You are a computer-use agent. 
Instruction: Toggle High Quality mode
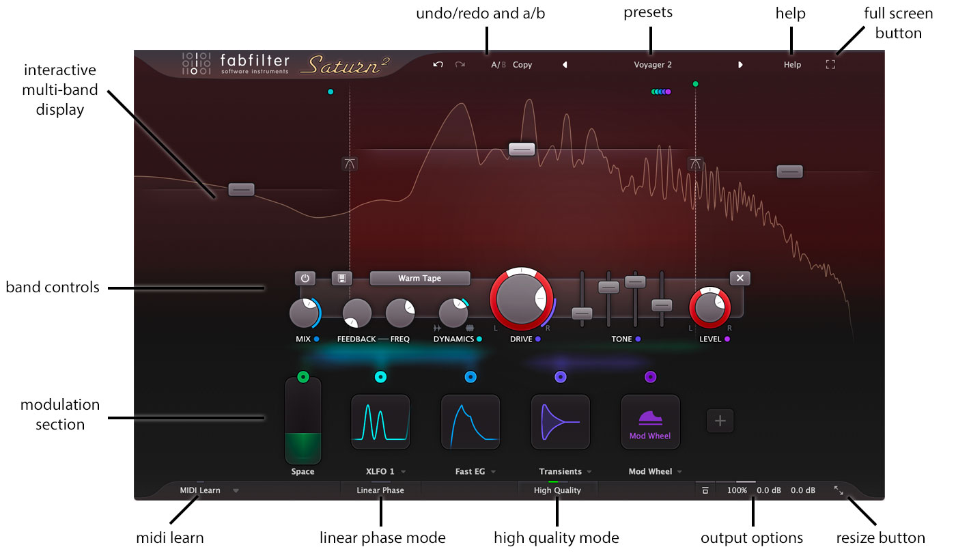point(557,490)
